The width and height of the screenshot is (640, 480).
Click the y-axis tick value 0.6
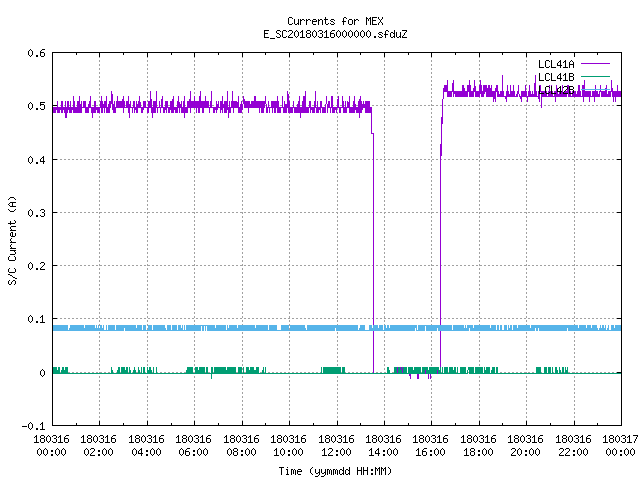point(36,53)
